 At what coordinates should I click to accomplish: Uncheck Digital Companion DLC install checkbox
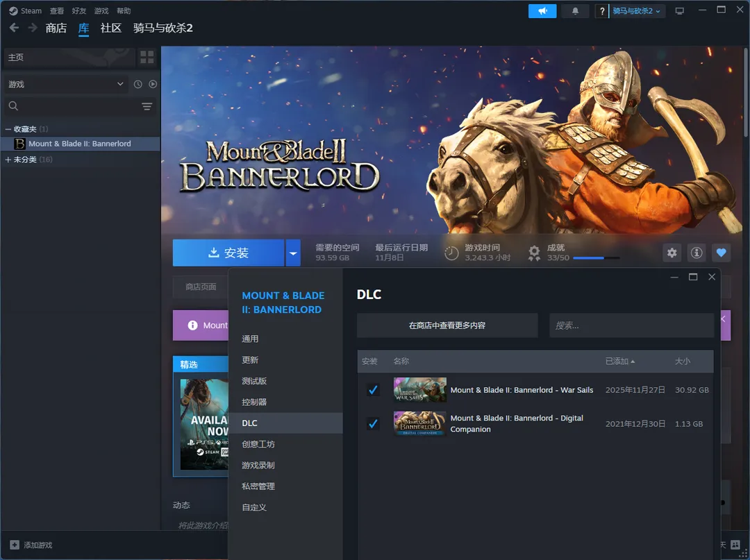pos(373,423)
